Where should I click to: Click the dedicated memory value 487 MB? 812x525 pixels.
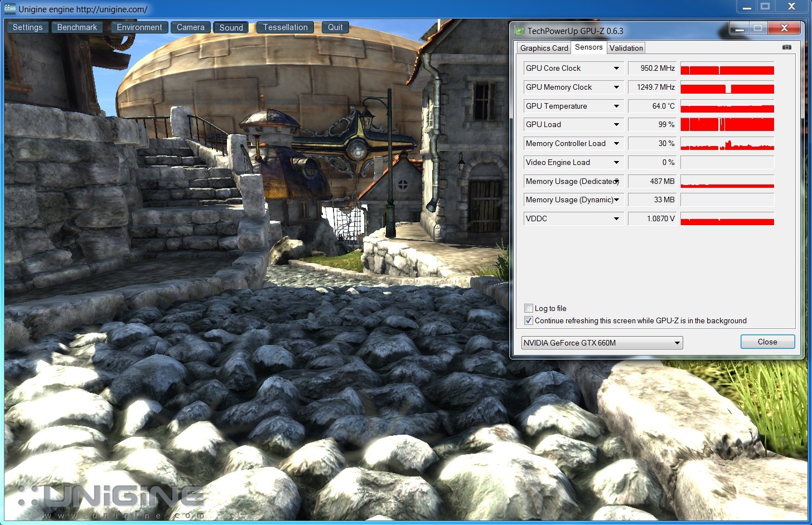652,181
